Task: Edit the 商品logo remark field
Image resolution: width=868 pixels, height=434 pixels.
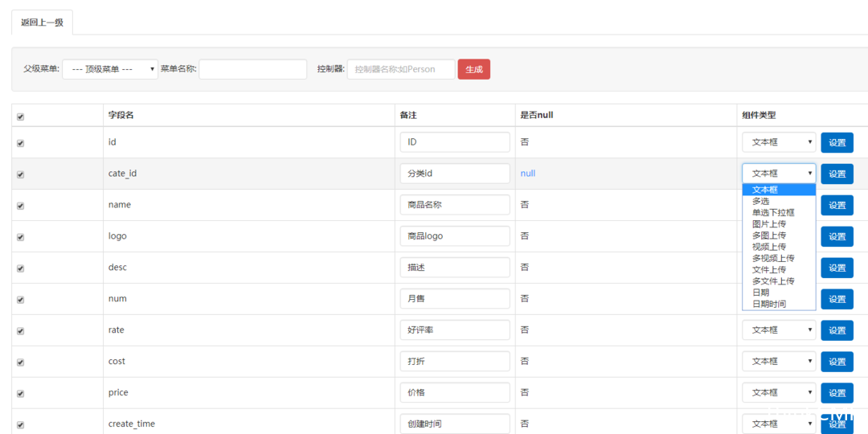Action: pyautogui.click(x=455, y=235)
